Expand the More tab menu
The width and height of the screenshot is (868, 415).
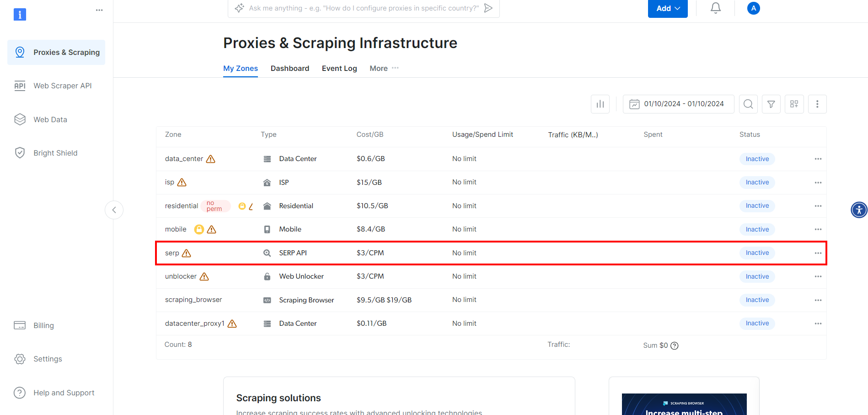384,68
